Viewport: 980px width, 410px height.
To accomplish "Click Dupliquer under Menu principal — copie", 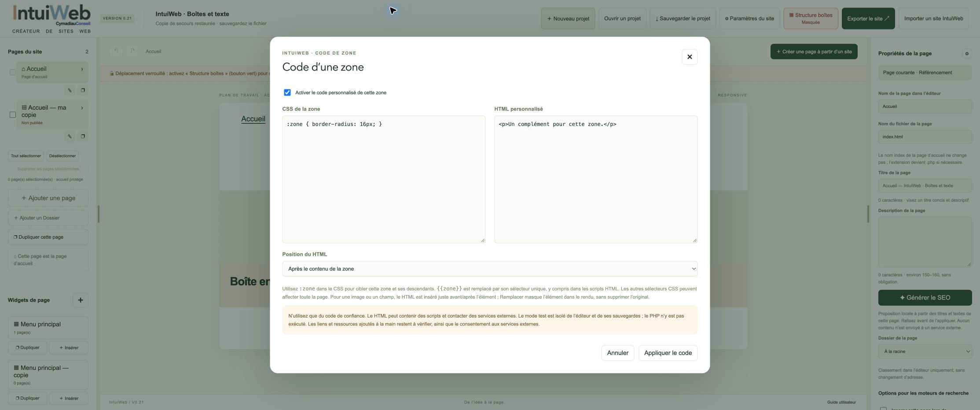I will [28, 398].
